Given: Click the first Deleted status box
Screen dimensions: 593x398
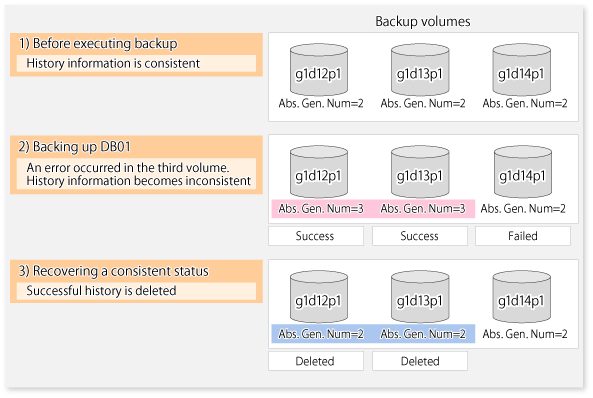Looking at the screenshot, I should (316, 361).
